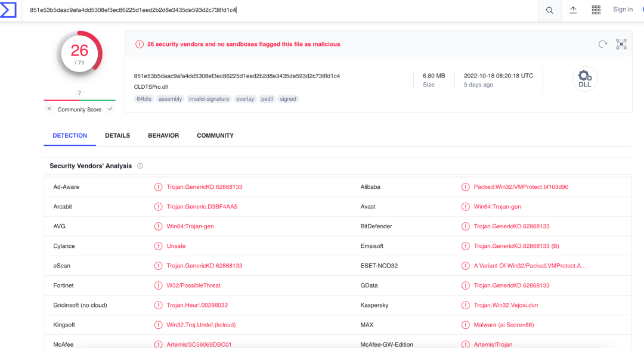644x348 pixels.
Task: Click the Alibaba warning icon
Action: pos(465,187)
